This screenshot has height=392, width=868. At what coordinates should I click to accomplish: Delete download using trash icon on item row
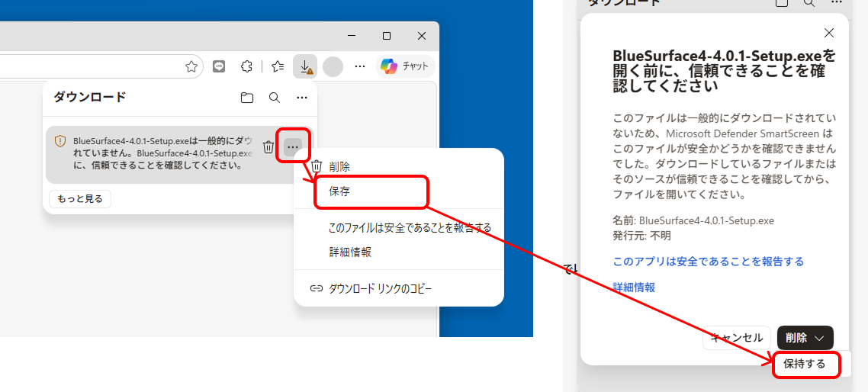click(x=268, y=147)
